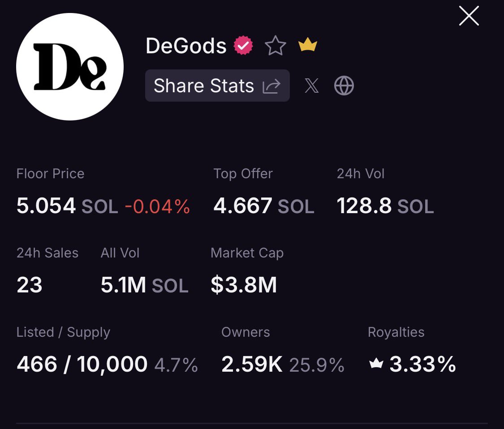Click the 5.054 SOL floor price
The image size is (504, 429).
(67, 206)
